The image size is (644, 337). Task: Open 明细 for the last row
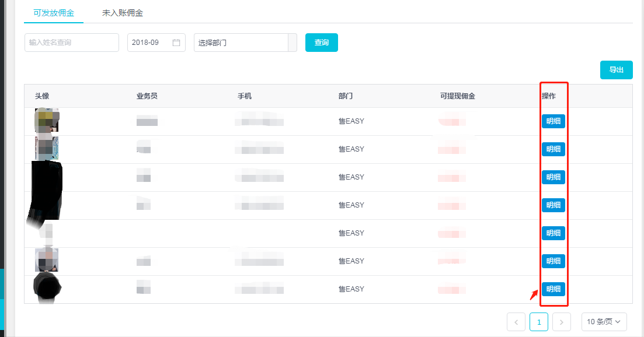554,289
